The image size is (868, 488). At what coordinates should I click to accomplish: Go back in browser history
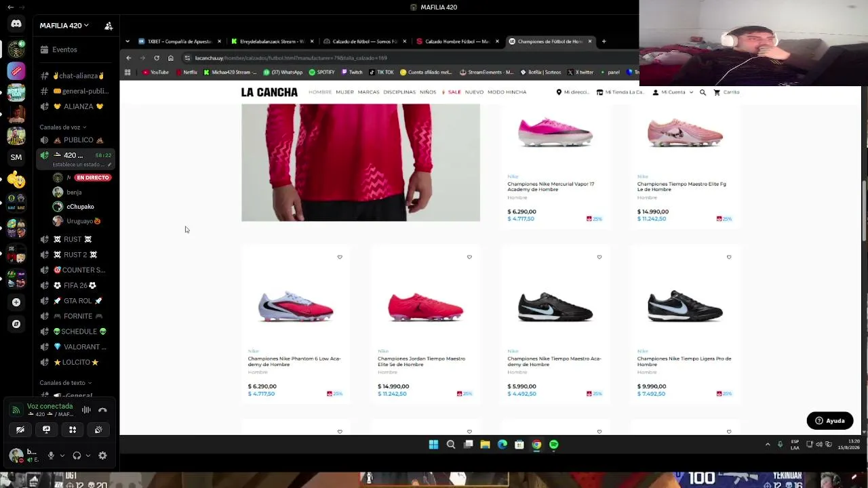[129, 58]
